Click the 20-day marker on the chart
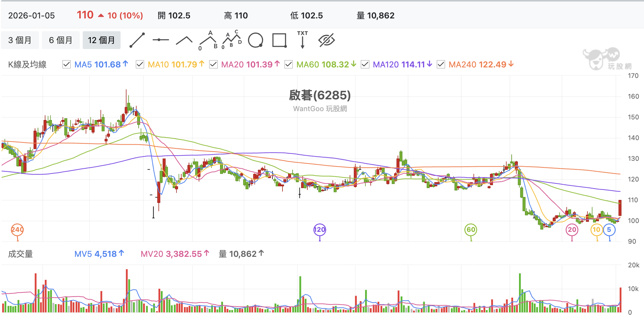644x317 pixels. (572, 230)
